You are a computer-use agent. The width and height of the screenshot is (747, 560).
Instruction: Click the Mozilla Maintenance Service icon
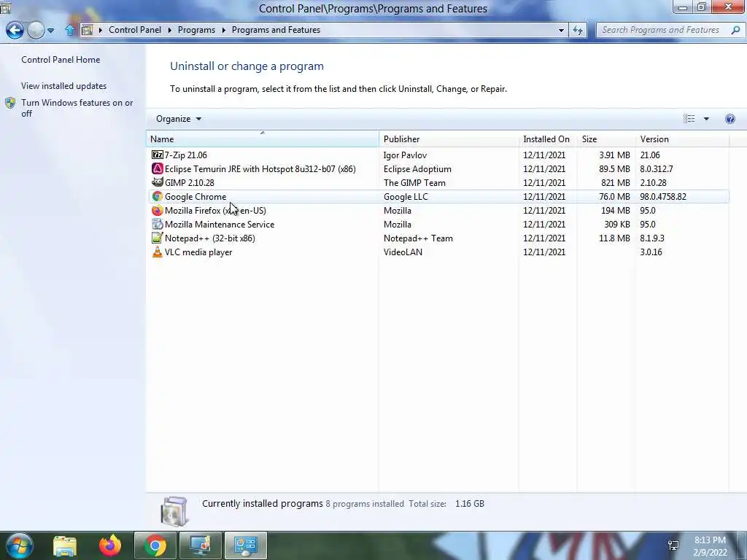point(157,224)
